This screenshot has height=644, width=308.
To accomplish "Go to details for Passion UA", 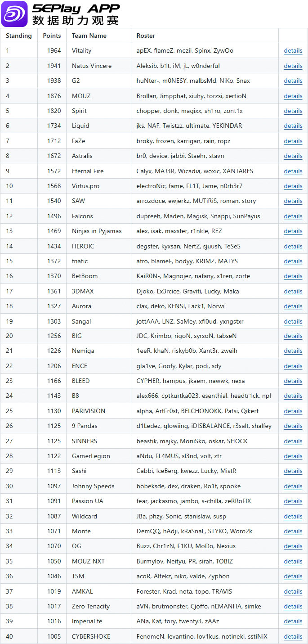I will 293,501.
